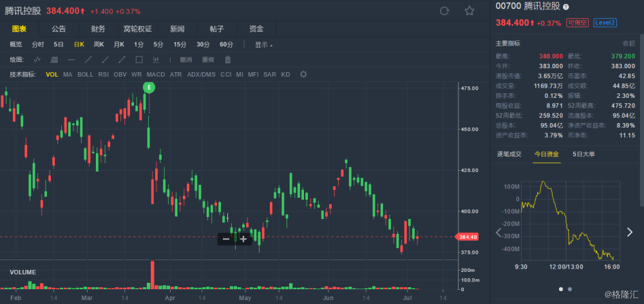Open the 公告 announcements tab
The image size is (644, 304).
click(59, 29)
